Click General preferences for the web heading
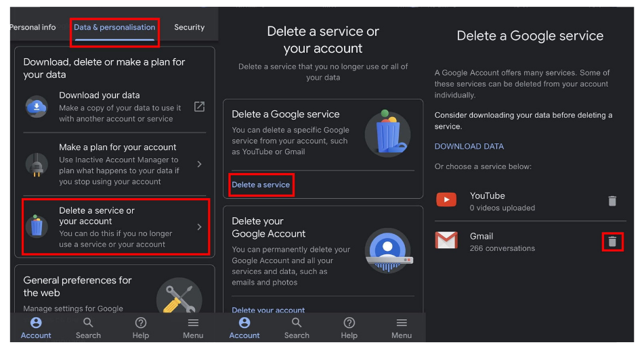 tap(77, 286)
